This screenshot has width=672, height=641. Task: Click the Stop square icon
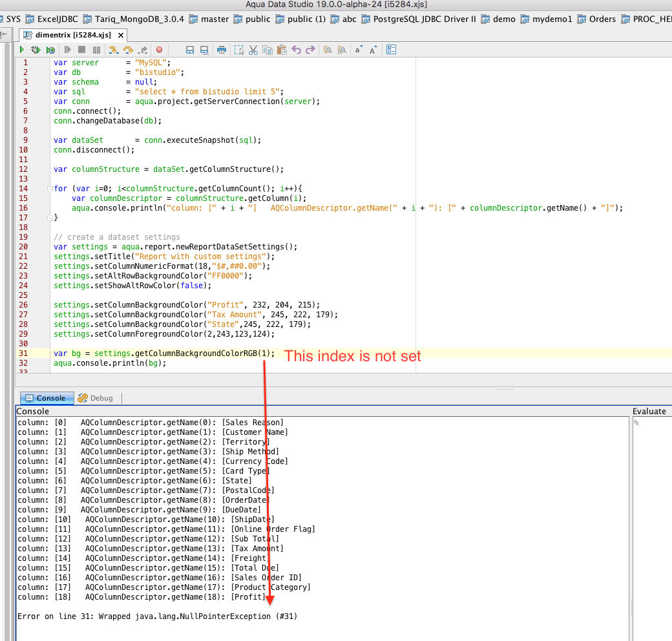(x=82, y=50)
